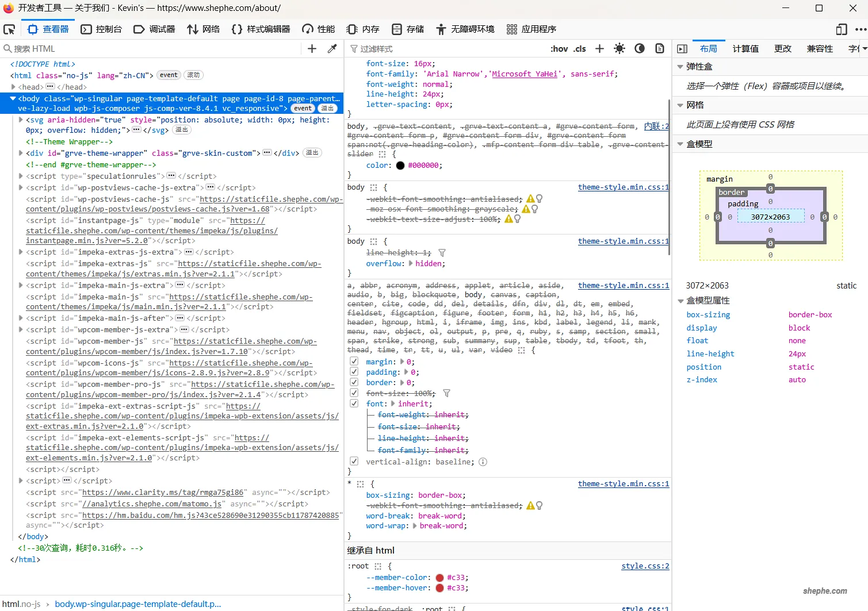868x611 pixels.
Task: Uncheck the margin: 0 declaration
Action: click(x=354, y=361)
